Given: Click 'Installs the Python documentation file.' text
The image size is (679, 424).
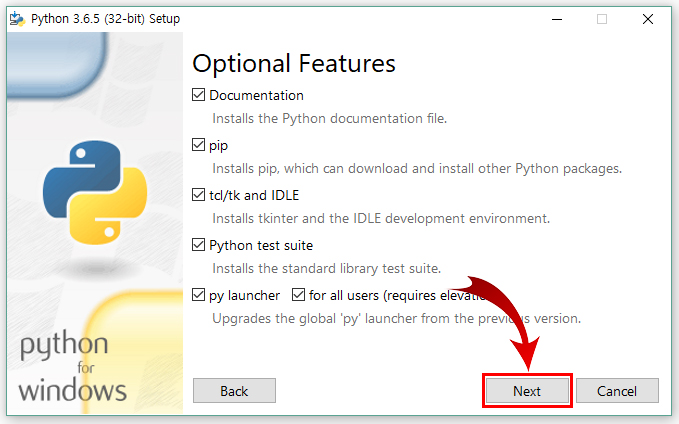Looking at the screenshot, I should (x=330, y=118).
